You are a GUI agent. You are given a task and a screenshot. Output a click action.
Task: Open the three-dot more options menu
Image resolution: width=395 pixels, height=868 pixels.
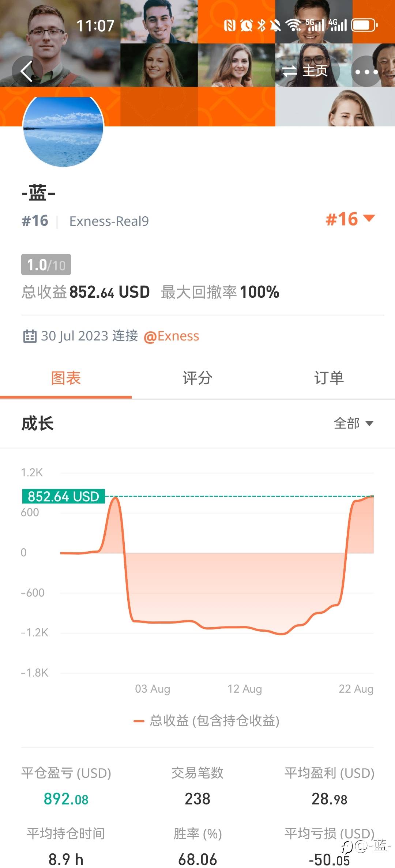[366, 71]
